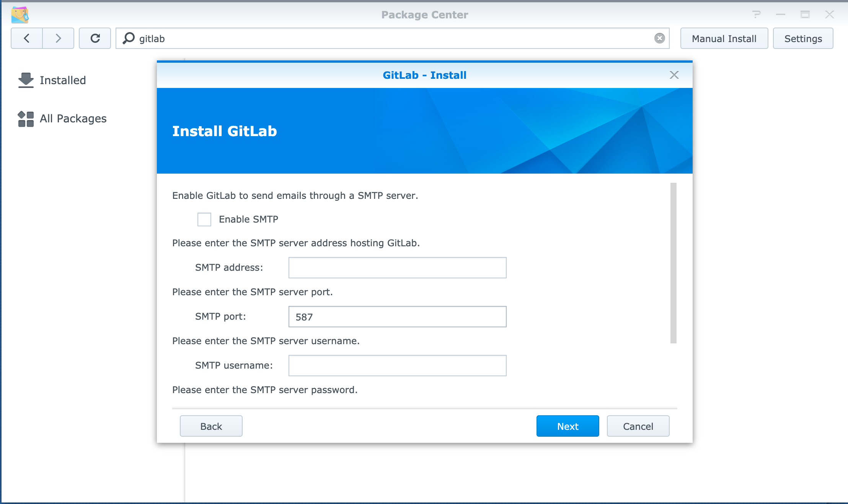This screenshot has height=504, width=848.
Task: Click the help question mark icon
Action: pyautogui.click(x=756, y=15)
